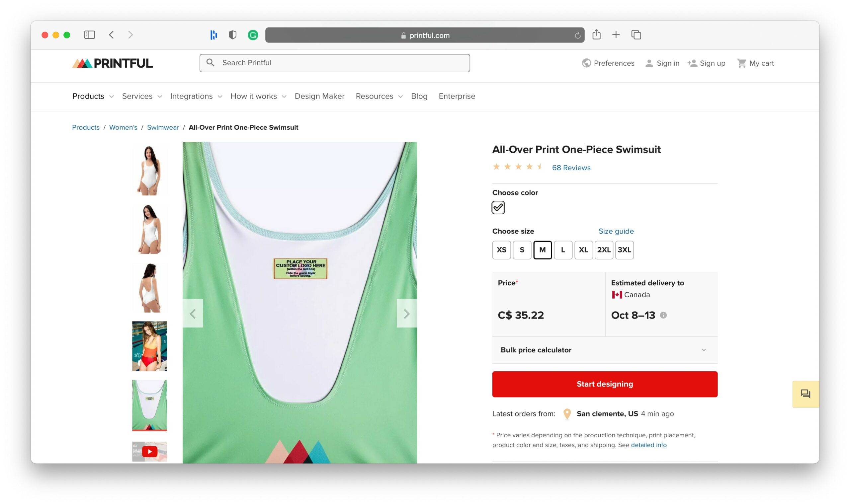This screenshot has height=504, width=850.
Task: Click the delivery info icon
Action: click(x=663, y=315)
